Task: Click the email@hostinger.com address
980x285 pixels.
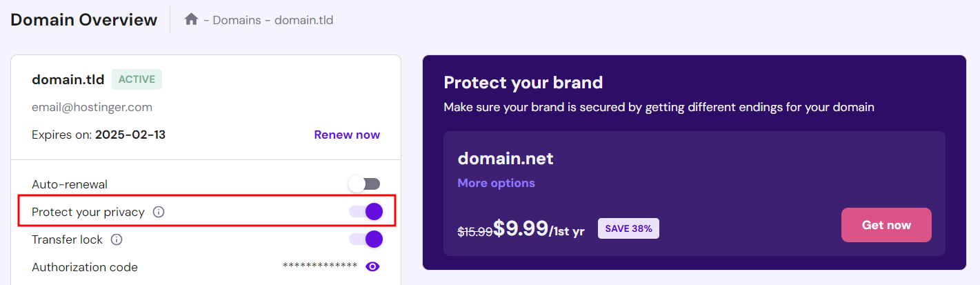Action: pyautogui.click(x=92, y=107)
